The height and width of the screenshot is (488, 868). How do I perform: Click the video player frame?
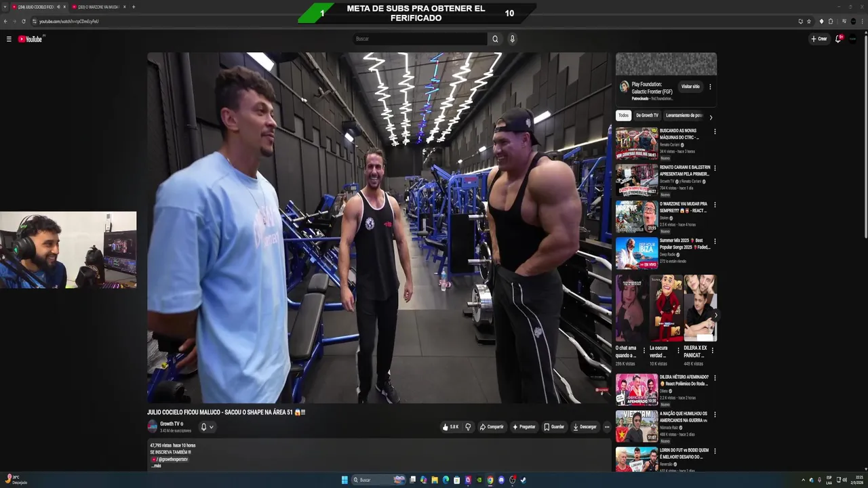pyautogui.click(x=379, y=228)
